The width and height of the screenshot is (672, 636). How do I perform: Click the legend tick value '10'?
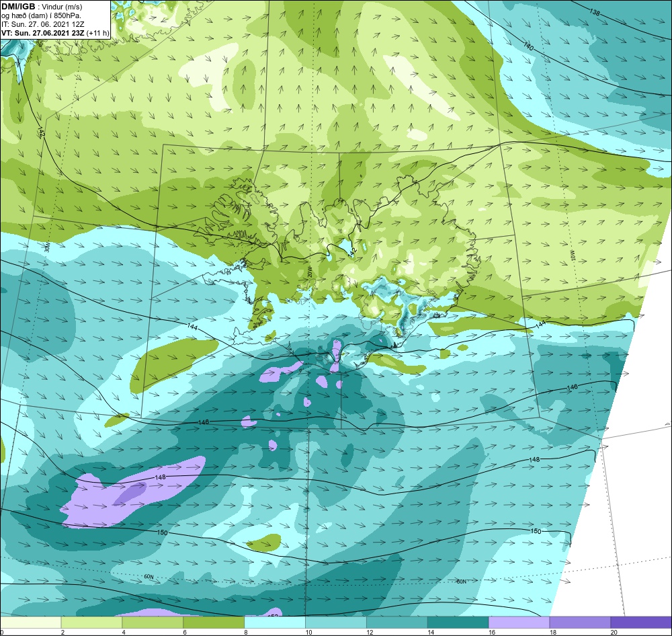tap(308, 632)
